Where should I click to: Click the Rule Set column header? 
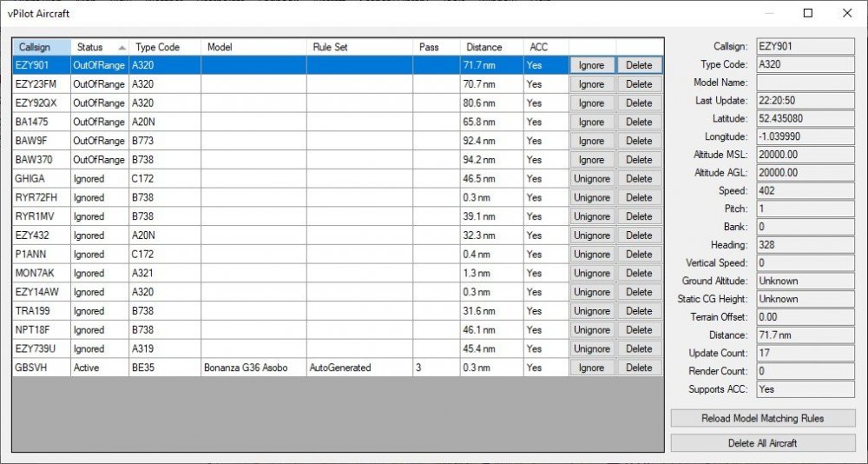click(358, 47)
